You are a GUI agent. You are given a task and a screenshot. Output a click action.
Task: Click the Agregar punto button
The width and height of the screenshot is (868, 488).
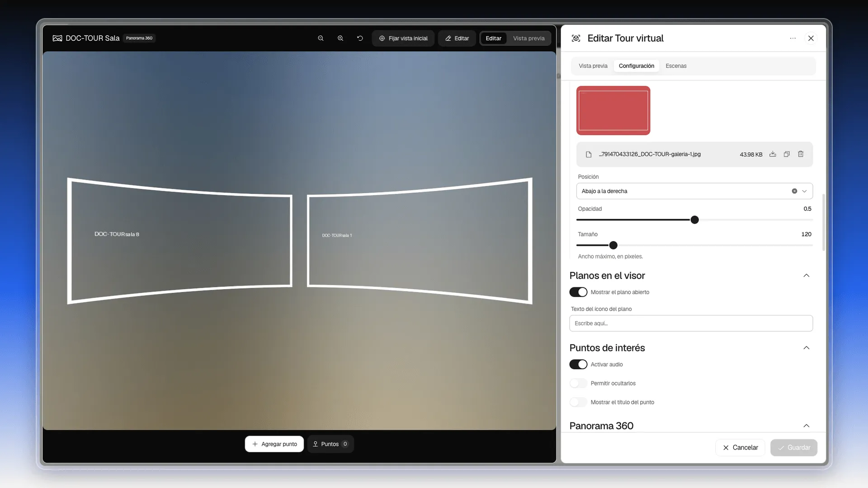[x=274, y=444]
